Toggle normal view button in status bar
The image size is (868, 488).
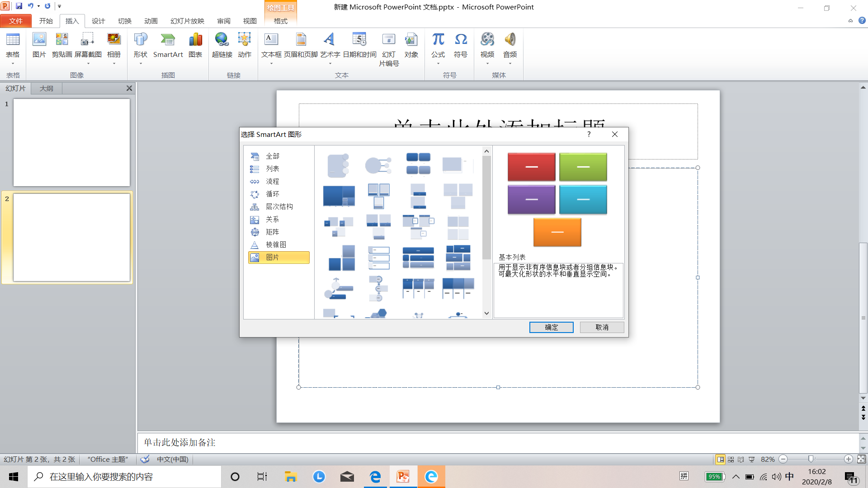click(x=720, y=460)
